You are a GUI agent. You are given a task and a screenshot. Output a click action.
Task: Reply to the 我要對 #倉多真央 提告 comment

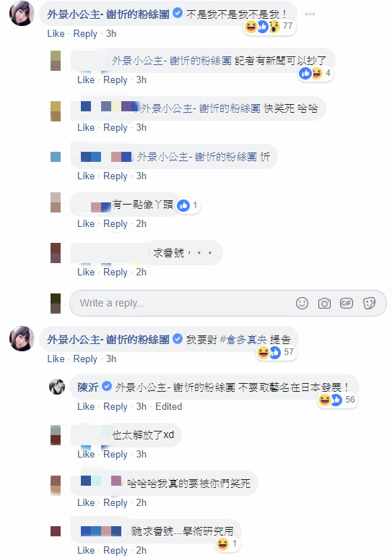coord(85,359)
